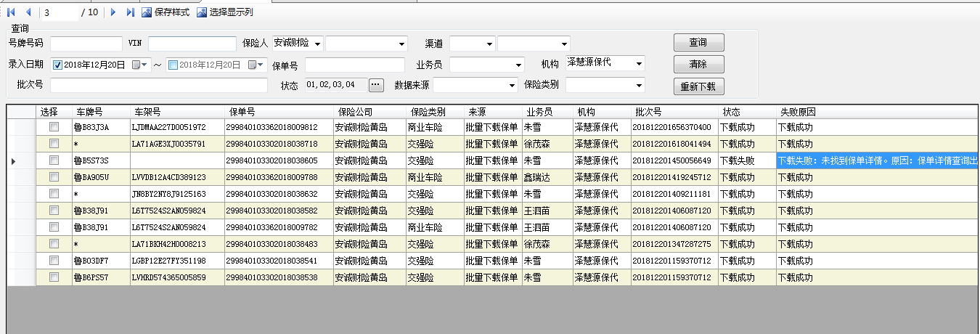This screenshot has height=334, width=980.
Task: Select checkbox for row 鲁B03DF7
Action: click(54, 261)
